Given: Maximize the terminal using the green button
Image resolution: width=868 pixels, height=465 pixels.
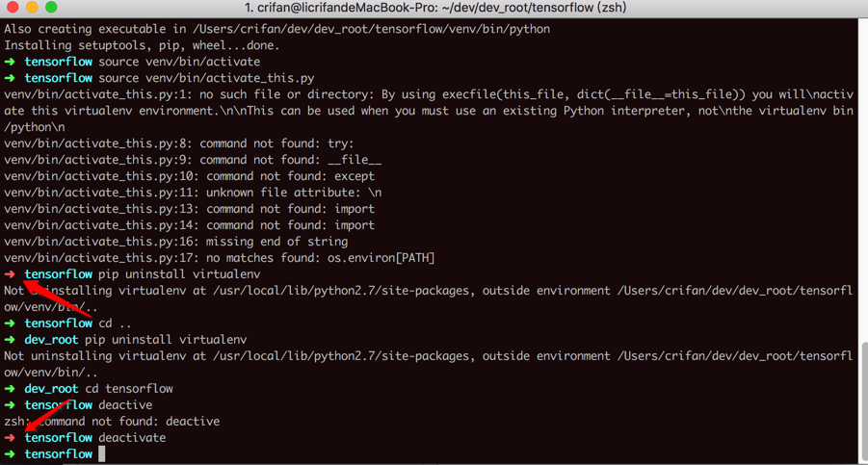Looking at the screenshot, I should point(51,8).
